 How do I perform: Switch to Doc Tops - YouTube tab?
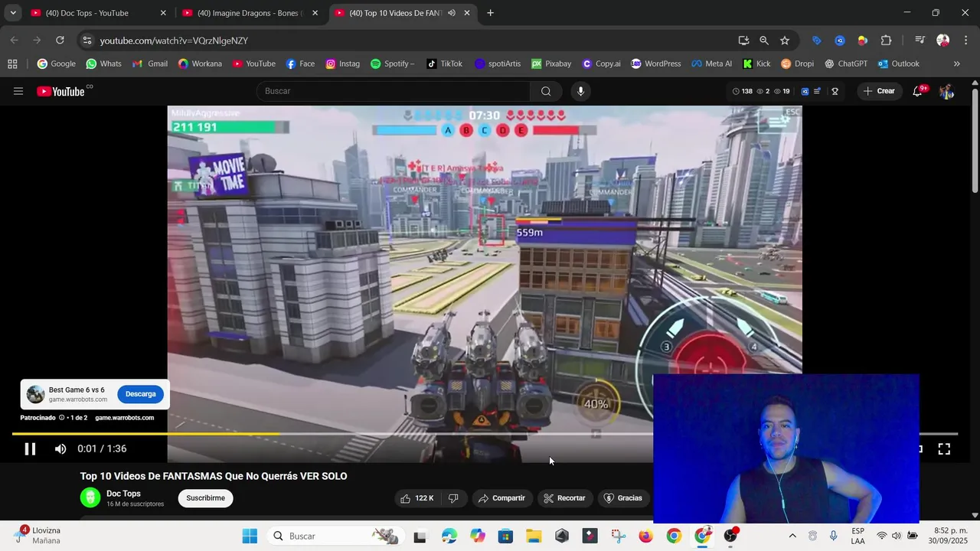pos(98,13)
